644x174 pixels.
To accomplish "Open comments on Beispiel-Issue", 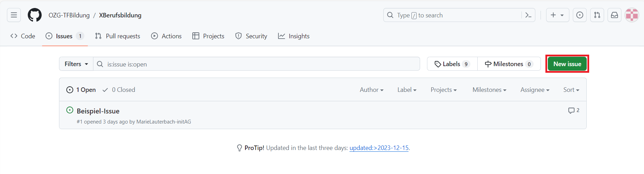I will click(x=574, y=110).
